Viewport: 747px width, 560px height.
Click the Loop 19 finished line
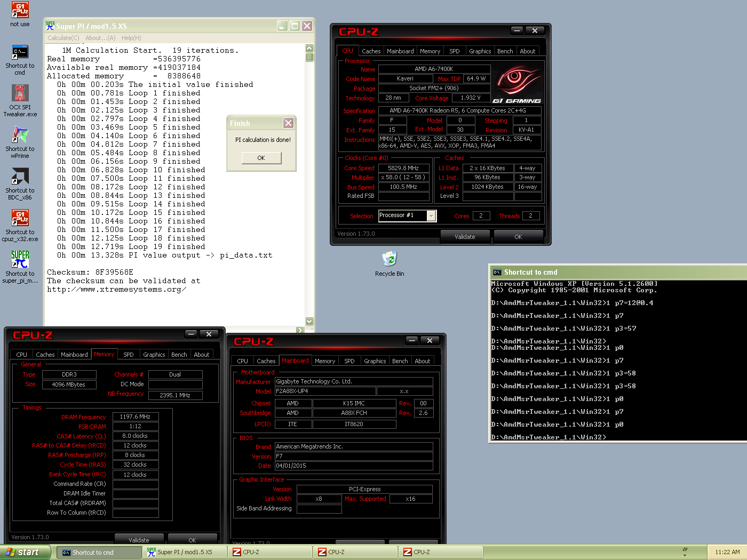click(x=131, y=246)
